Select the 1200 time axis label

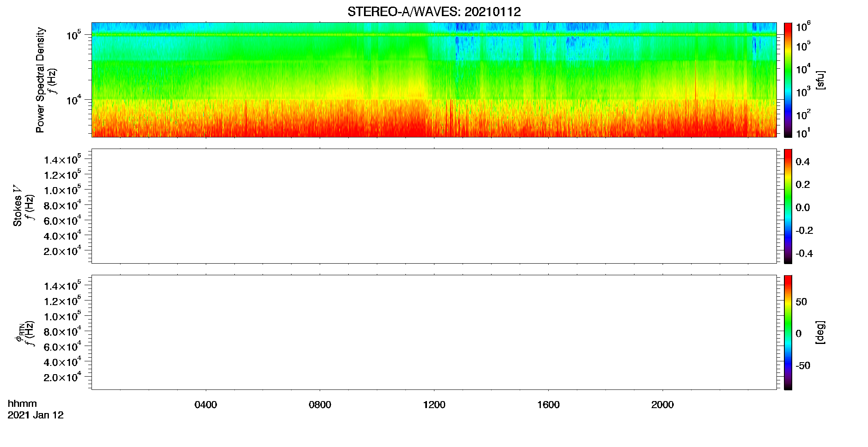pyautogui.click(x=434, y=405)
